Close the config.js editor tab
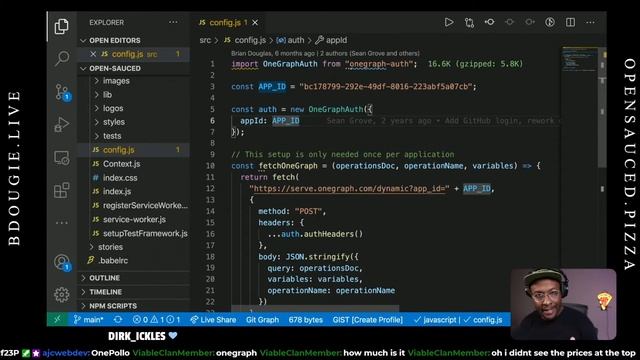The width and height of the screenshot is (640, 360). pyautogui.click(x=255, y=23)
